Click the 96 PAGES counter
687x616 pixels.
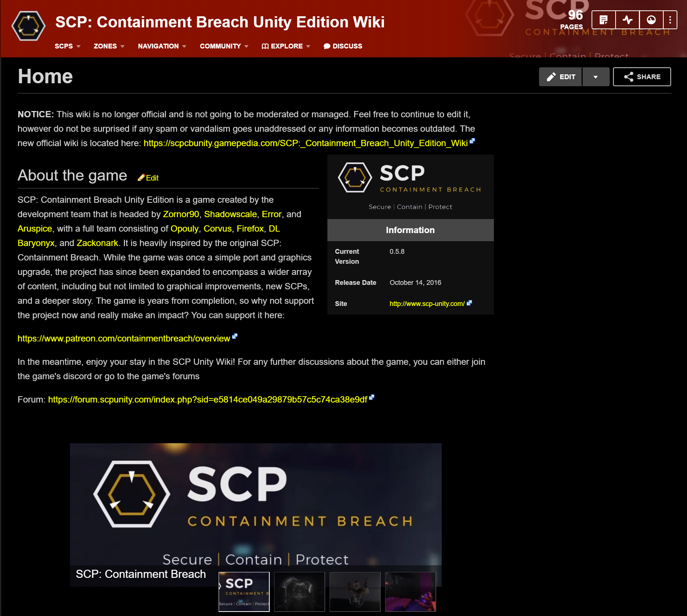tap(572, 20)
